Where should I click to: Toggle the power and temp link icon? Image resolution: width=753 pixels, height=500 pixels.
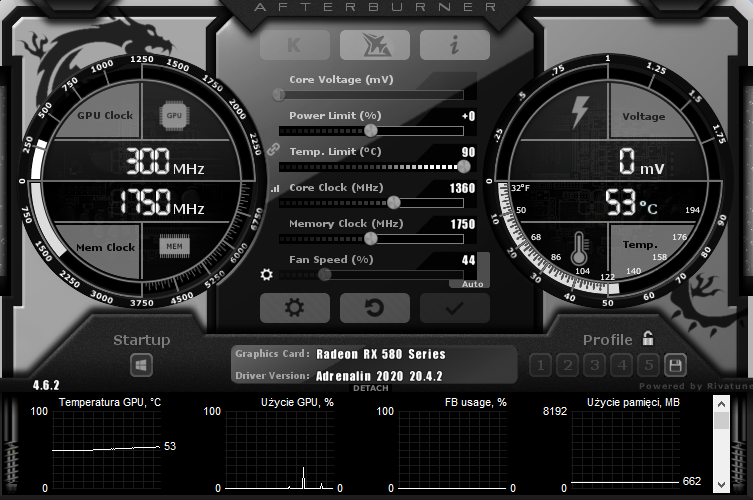(274, 149)
